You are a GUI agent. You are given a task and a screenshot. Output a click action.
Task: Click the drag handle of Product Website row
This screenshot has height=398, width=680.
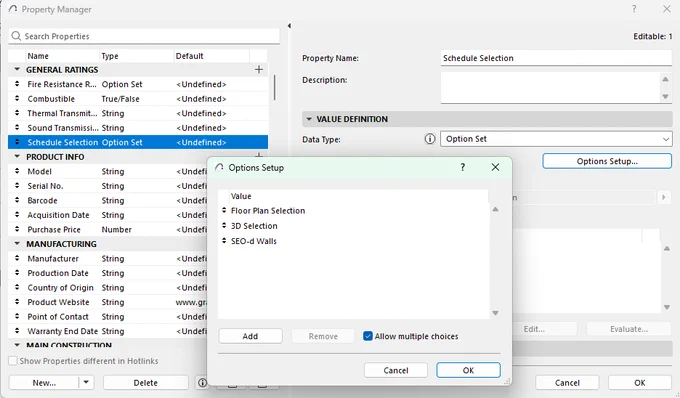click(x=17, y=302)
